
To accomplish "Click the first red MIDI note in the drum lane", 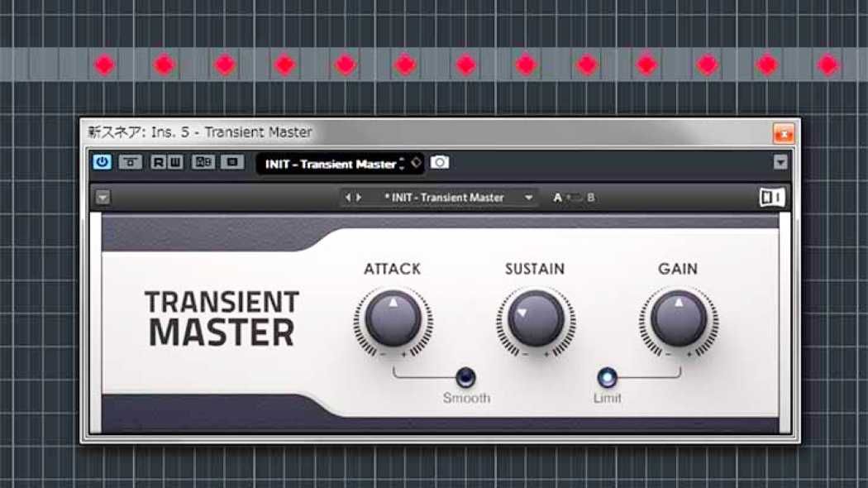I will [x=104, y=65].
